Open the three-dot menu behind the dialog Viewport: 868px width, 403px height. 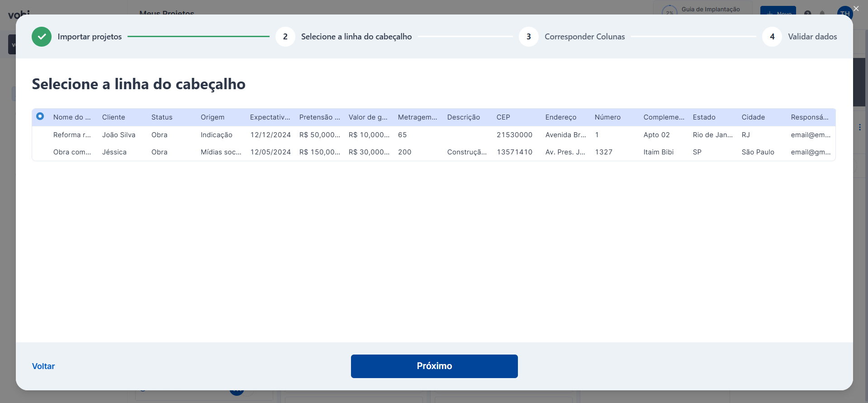860,127
